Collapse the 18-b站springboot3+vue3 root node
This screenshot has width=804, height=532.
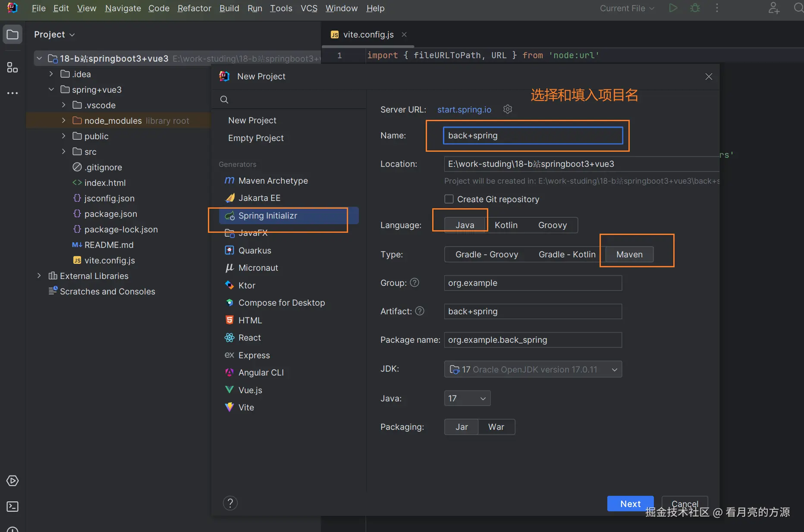click(x=39, y=58)
